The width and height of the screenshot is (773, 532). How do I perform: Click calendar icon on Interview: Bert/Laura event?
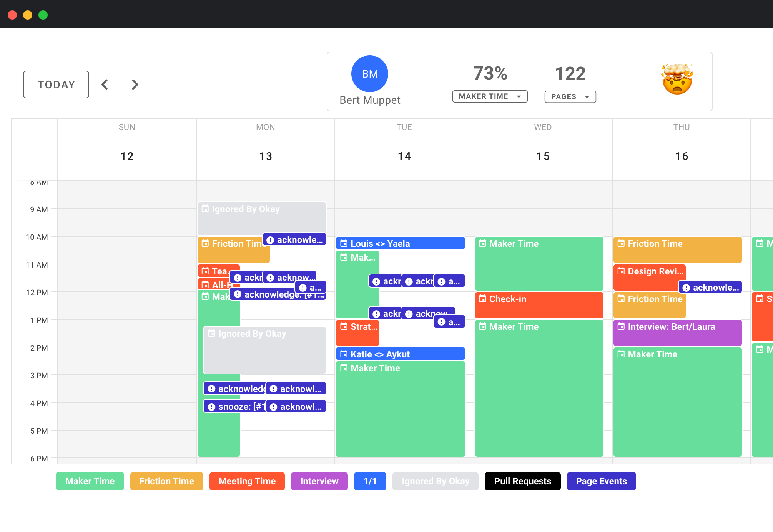621,326
